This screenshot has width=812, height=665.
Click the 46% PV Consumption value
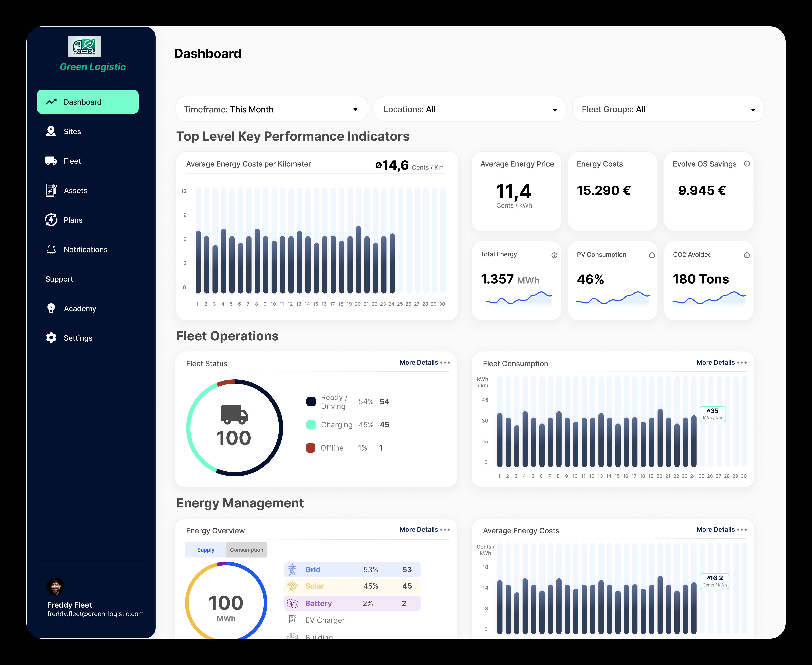click(591, 279)
